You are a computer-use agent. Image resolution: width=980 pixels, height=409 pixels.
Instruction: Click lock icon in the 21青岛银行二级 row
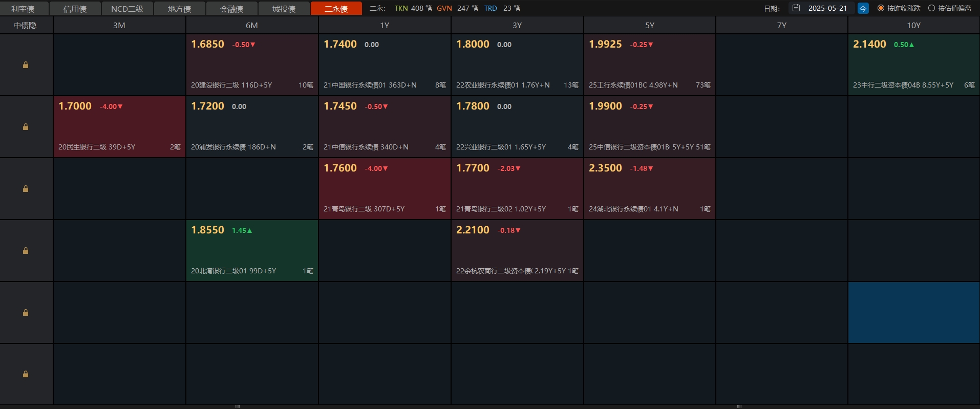[26, 189]
